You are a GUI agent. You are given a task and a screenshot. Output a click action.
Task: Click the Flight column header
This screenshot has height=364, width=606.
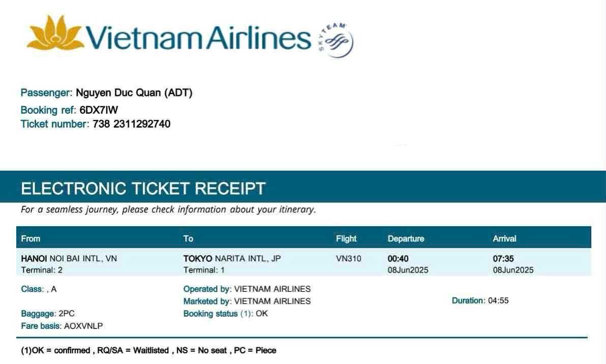[x=346, y=238]
